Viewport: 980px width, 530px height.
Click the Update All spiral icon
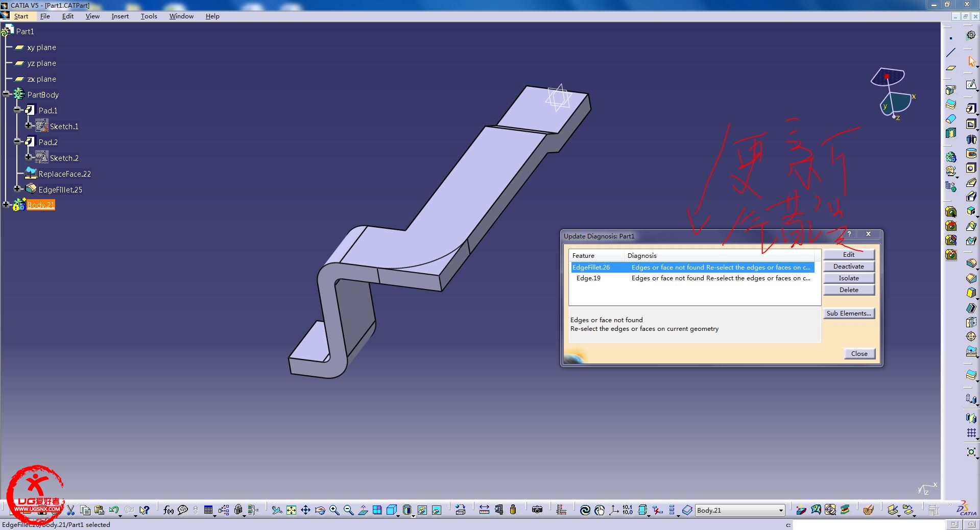coord(585,510)
